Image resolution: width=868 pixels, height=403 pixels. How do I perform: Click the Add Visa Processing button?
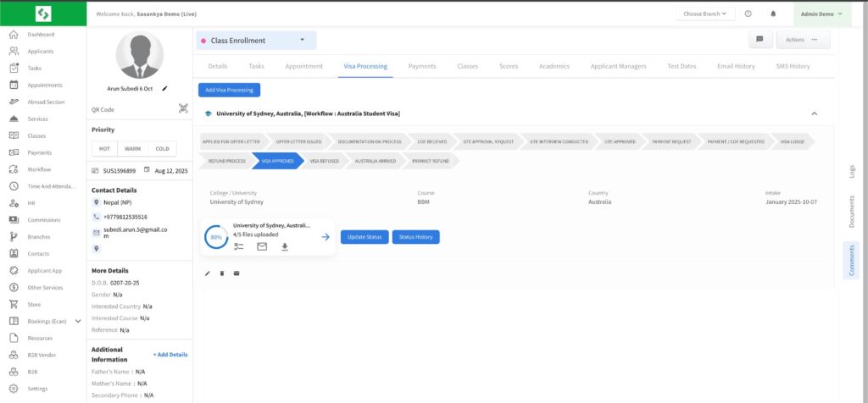click(x=229, y=90)
